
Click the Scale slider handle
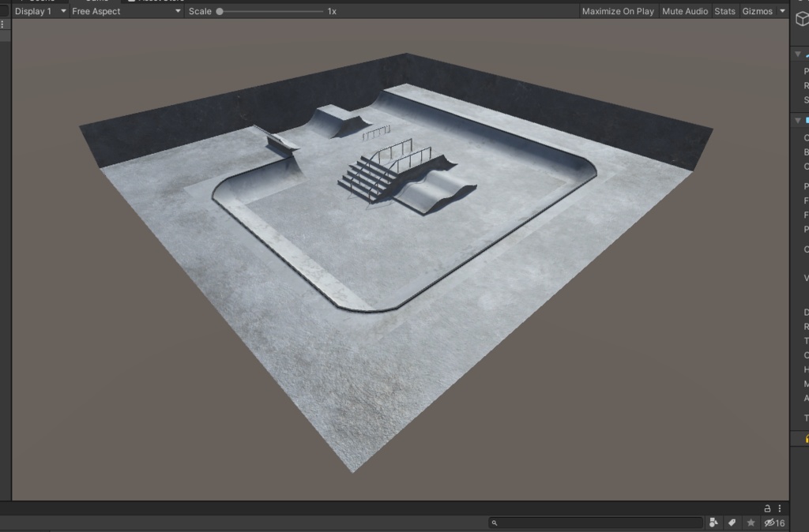pyautogui.click(x=220, y=11)
